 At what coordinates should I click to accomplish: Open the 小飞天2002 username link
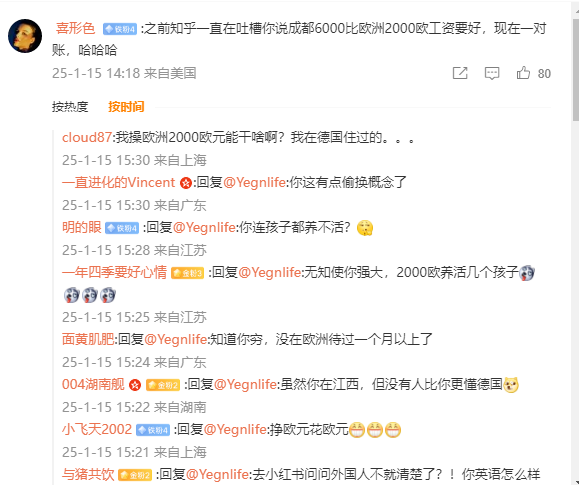click(97, 430)
